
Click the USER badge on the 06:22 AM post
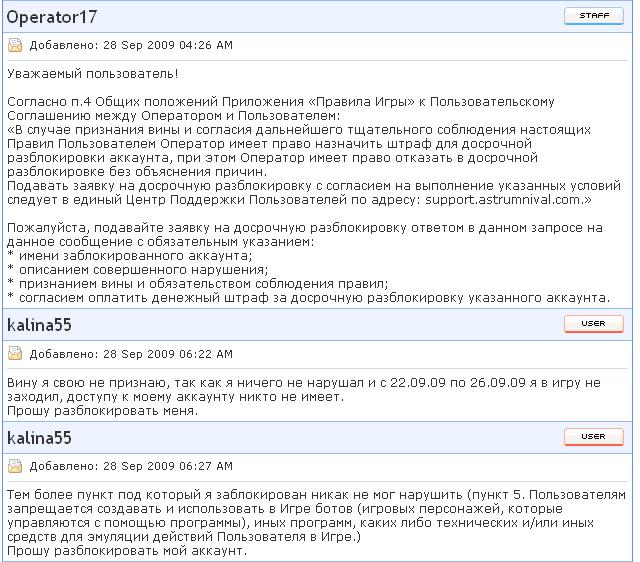click(x=593, y=324)
